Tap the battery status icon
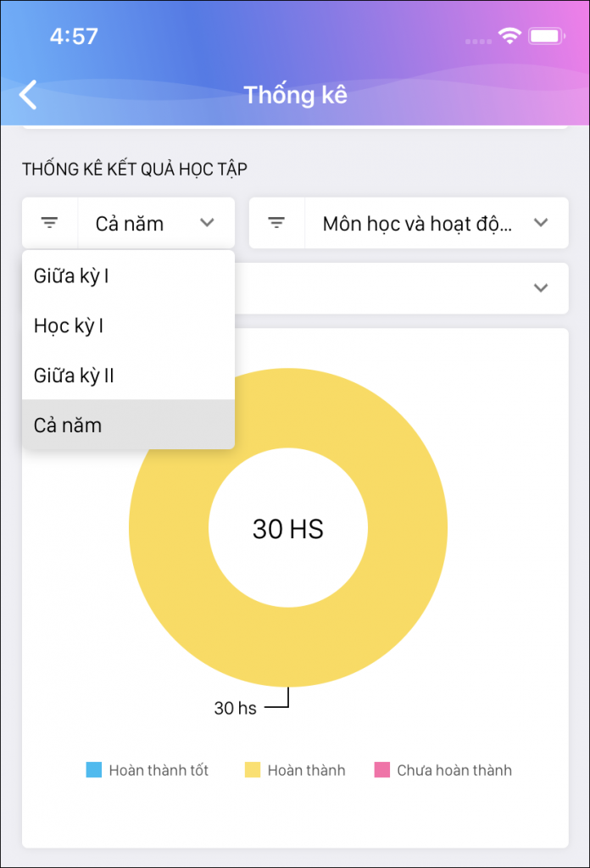 point(546,36)
